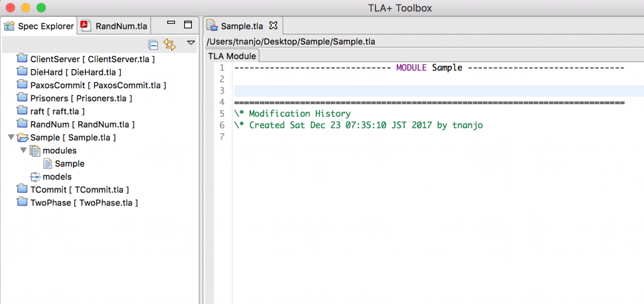Click the Prisoners spec folder icon
This screenshot has width=644, height=304.
(22, 98)
